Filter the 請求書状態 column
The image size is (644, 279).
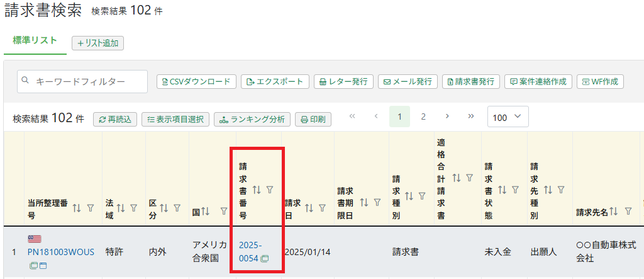(x=515, y=190)
